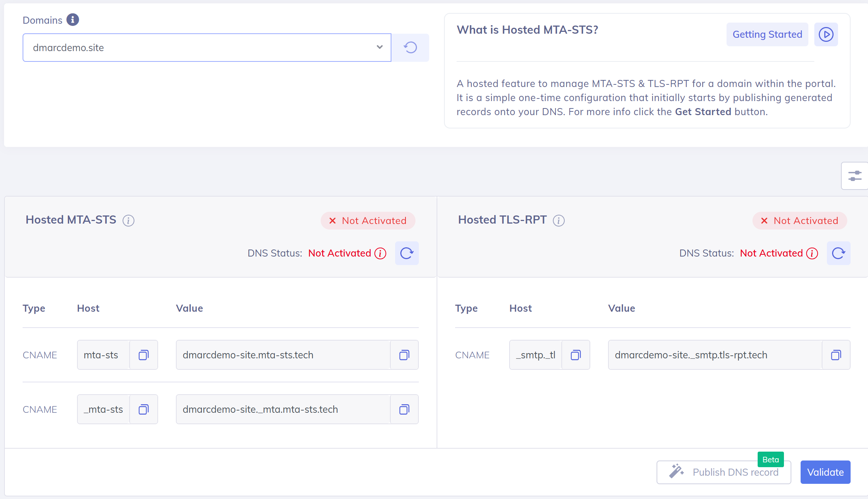The width and height of the screenshot is (868, 499).
Task: Refresh Hosted MTA-STS DNS status
Action: (407, 253)
